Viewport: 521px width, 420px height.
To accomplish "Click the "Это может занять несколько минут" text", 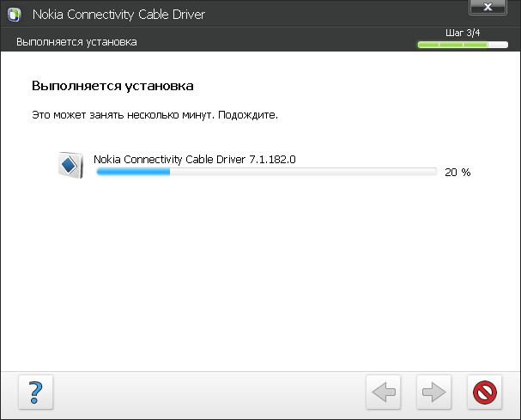I will [x=154, y=113].
